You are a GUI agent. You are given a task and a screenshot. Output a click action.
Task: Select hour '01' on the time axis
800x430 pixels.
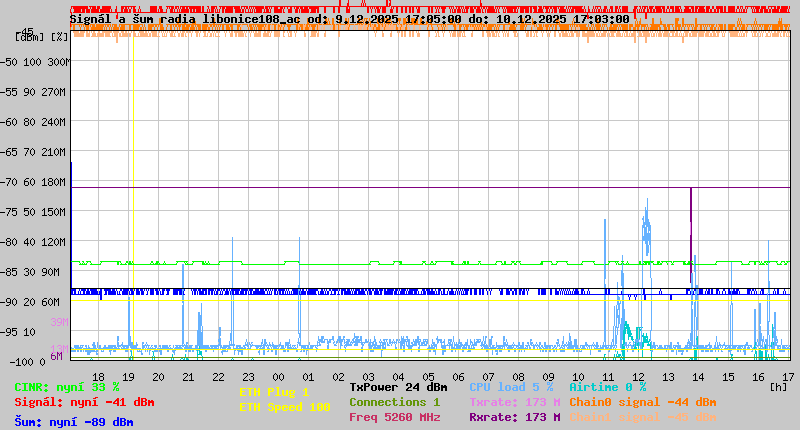click(x=308, y=377)
